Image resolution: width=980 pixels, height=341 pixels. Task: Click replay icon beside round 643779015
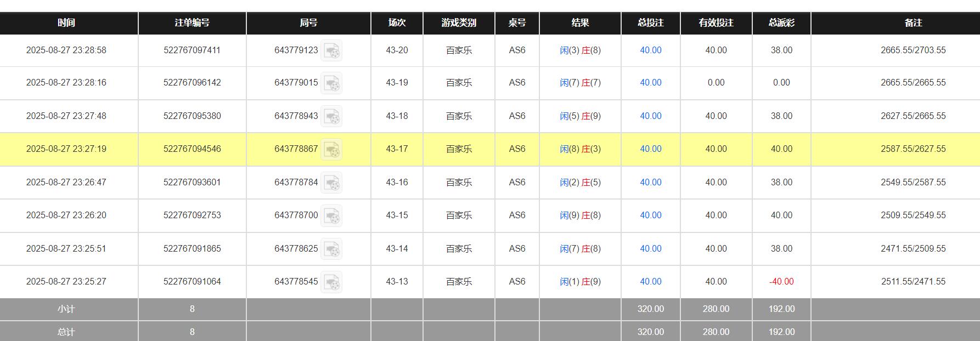[331, 83]
